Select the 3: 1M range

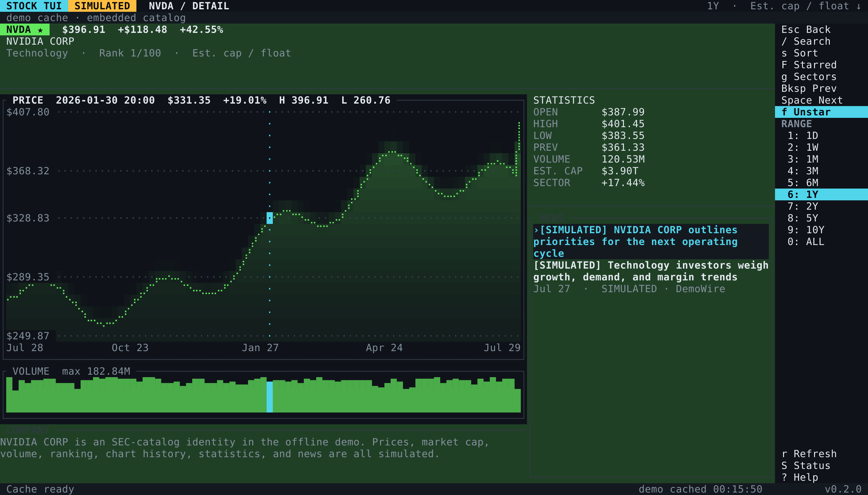[x=803, y=159]
